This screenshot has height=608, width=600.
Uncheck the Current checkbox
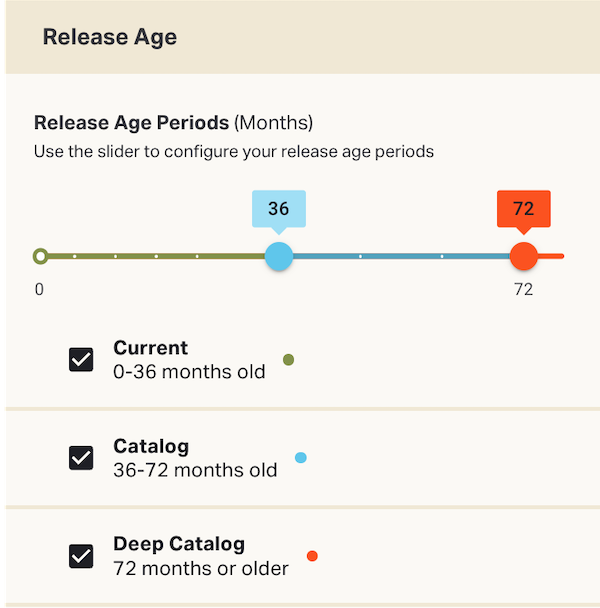[81, 359]
